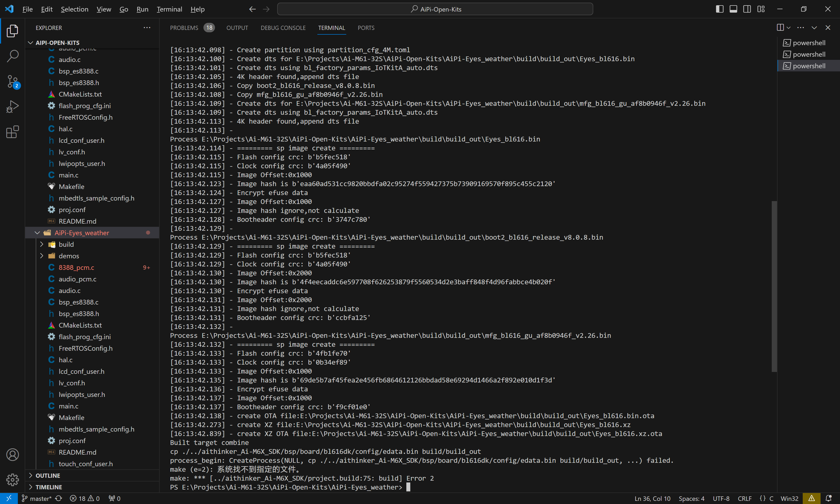Toggle the secondary side bar layout icon

(747, 9)
